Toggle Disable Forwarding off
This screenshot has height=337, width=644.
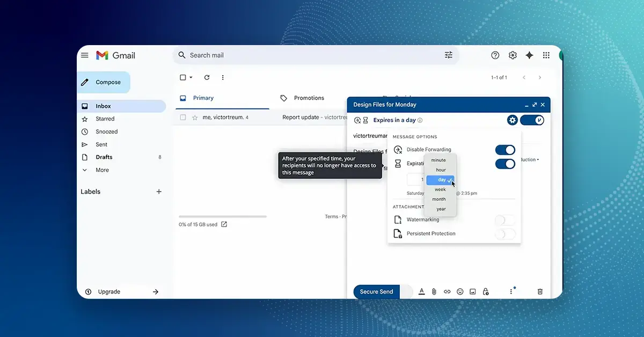pos(504,150)
